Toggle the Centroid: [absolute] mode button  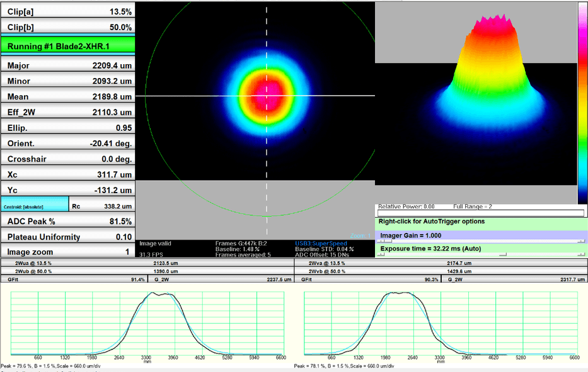tap(35, 205)
